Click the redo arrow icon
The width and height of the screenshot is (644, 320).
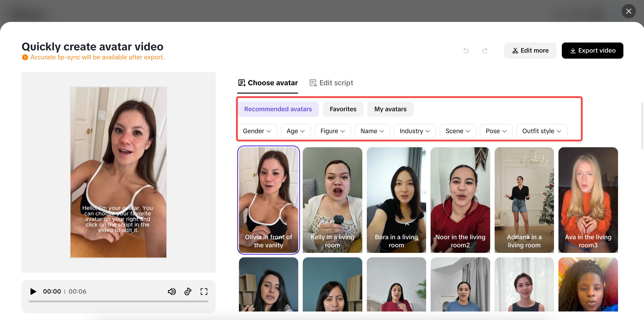(485, 50)
